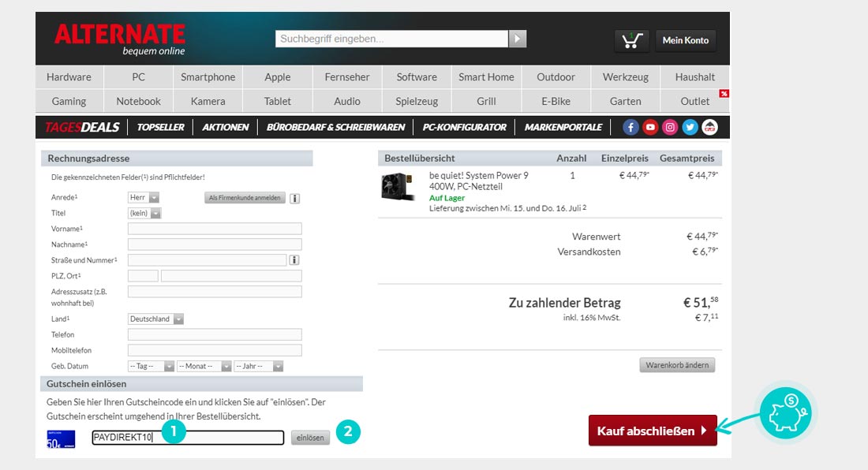Click the 50€ voucher card image
868x470 pixels.
(61, 439)
